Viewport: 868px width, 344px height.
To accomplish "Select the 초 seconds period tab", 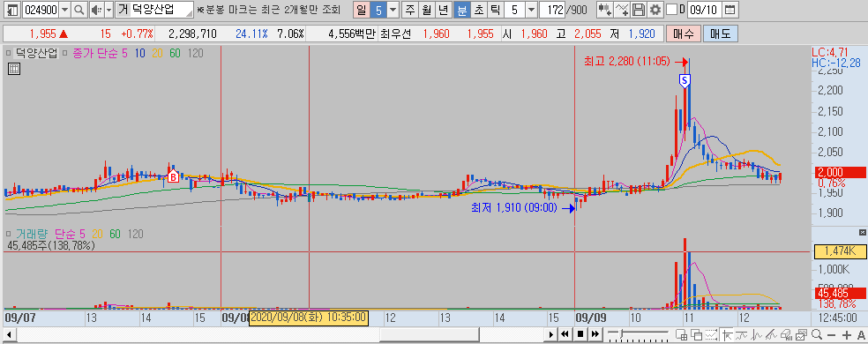I will click(x=478, y=10).
